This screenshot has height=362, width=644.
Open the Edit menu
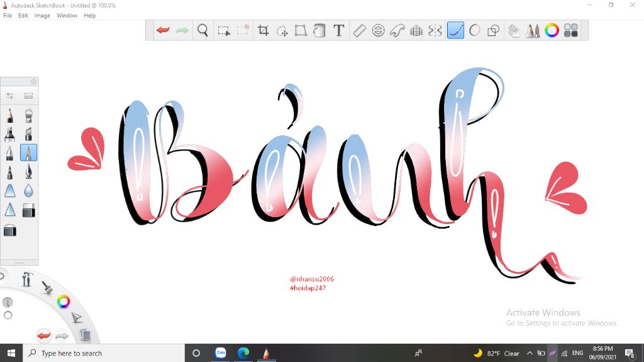tap(23, 16)
